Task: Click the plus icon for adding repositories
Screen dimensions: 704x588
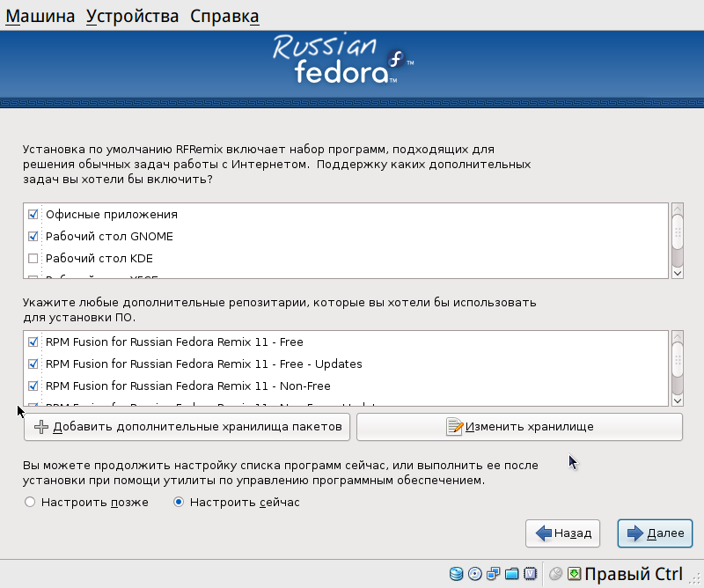Action: tap(41, 427)
